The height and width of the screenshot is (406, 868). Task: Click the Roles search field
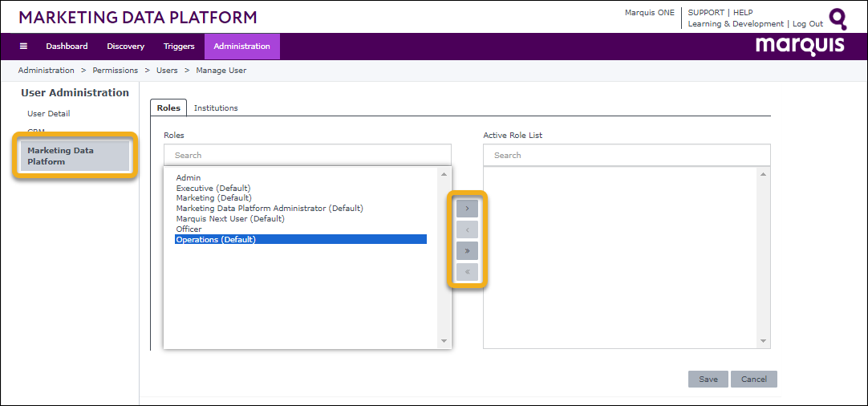(307, 155)
